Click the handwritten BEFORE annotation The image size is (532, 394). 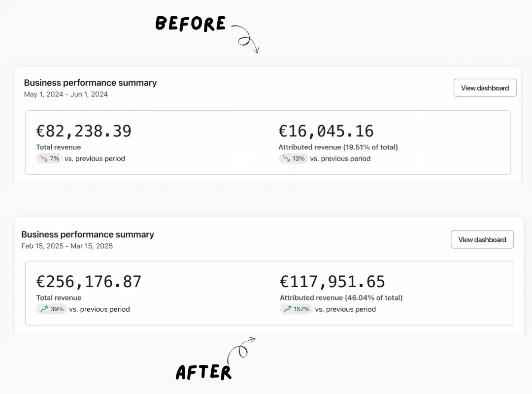tap(191, 24)
